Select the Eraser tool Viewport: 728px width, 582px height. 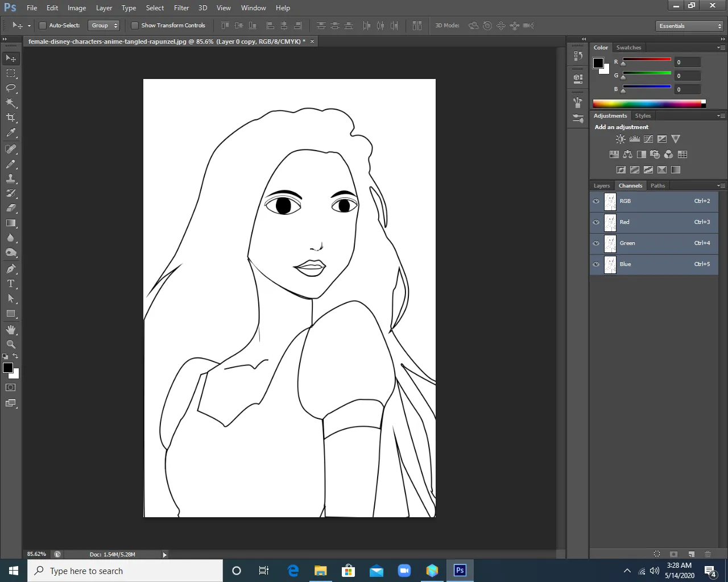point(11,208)
